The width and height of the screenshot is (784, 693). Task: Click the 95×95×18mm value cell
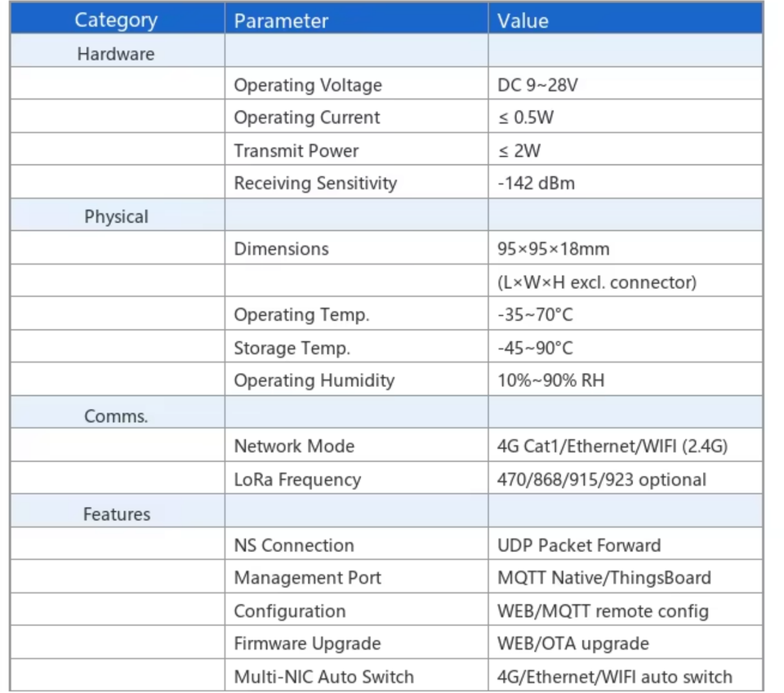[626, 248]
